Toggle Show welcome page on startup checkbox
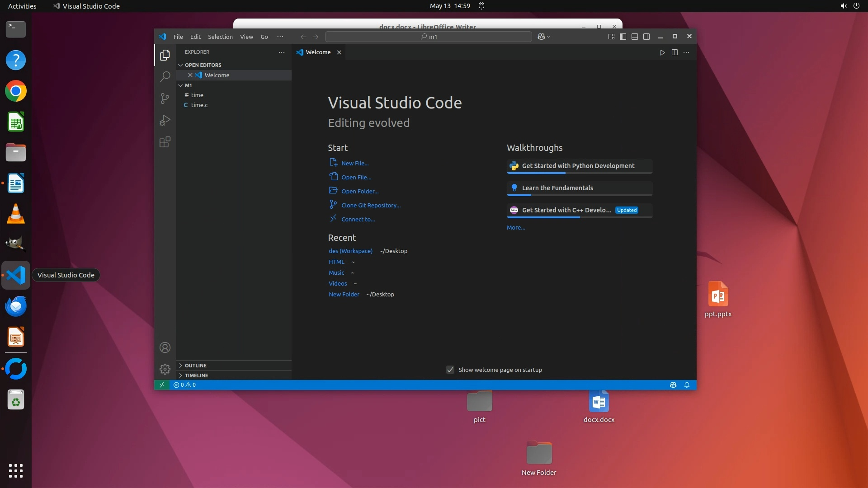 pyautogui.click(x=450, y=370)
